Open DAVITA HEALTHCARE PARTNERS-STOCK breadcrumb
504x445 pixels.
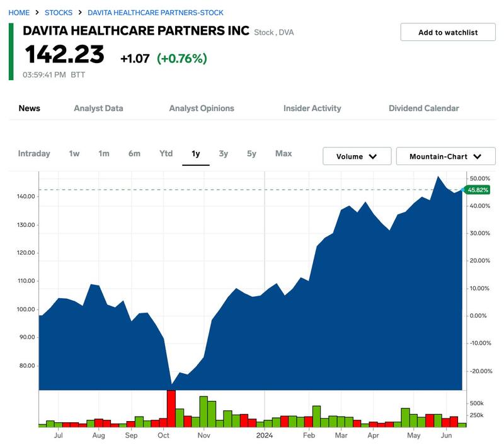pyautogui.click(x=155, y=13)
